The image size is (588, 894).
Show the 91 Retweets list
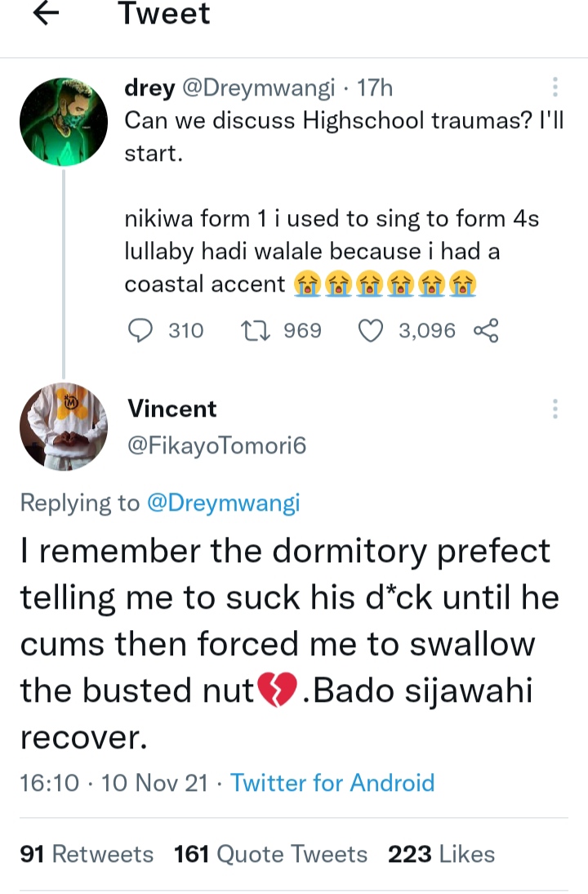(87, 854)
